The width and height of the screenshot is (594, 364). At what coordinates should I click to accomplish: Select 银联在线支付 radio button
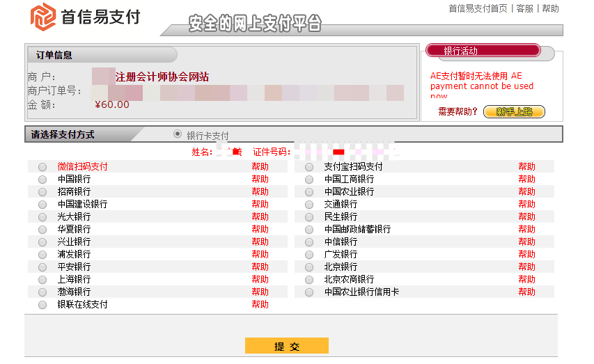click(x=42, y=305)
